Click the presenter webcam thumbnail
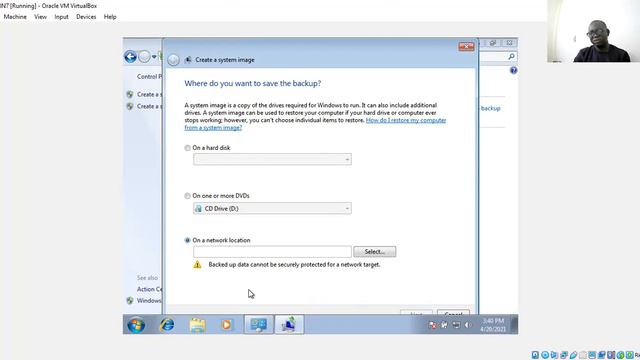This screenshot has width=640, height=360. (x=593, y=31)
